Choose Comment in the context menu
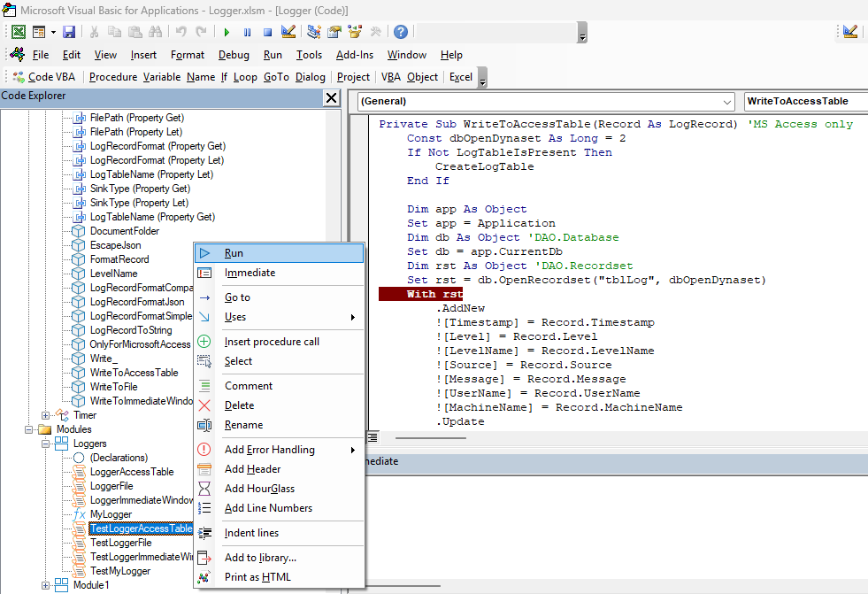 tap(280, 386)
